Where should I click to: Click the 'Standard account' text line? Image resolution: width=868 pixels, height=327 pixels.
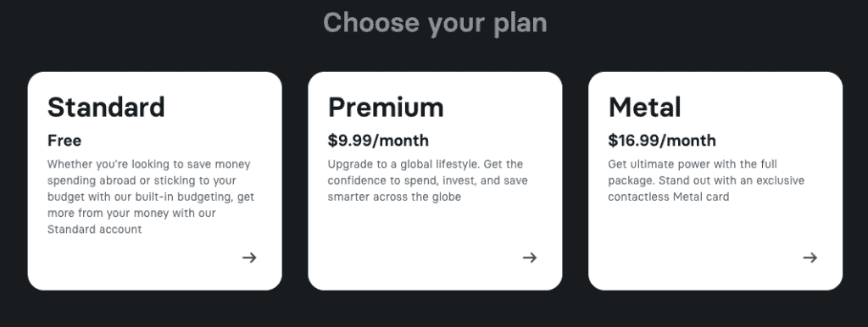[x=95, y=229]
